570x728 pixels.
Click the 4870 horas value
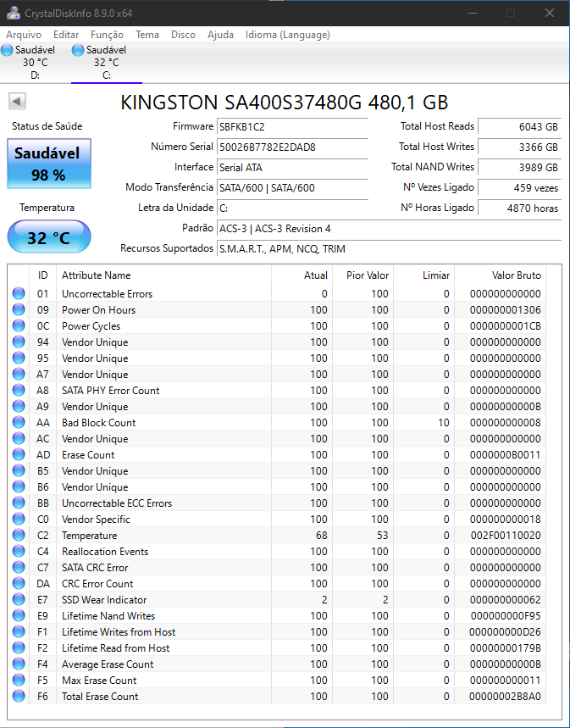coord(519,208)
